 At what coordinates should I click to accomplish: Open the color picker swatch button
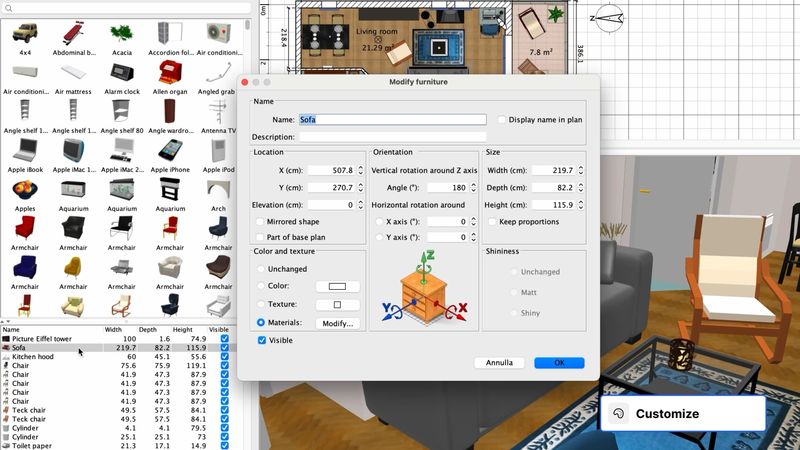point(337,286)
